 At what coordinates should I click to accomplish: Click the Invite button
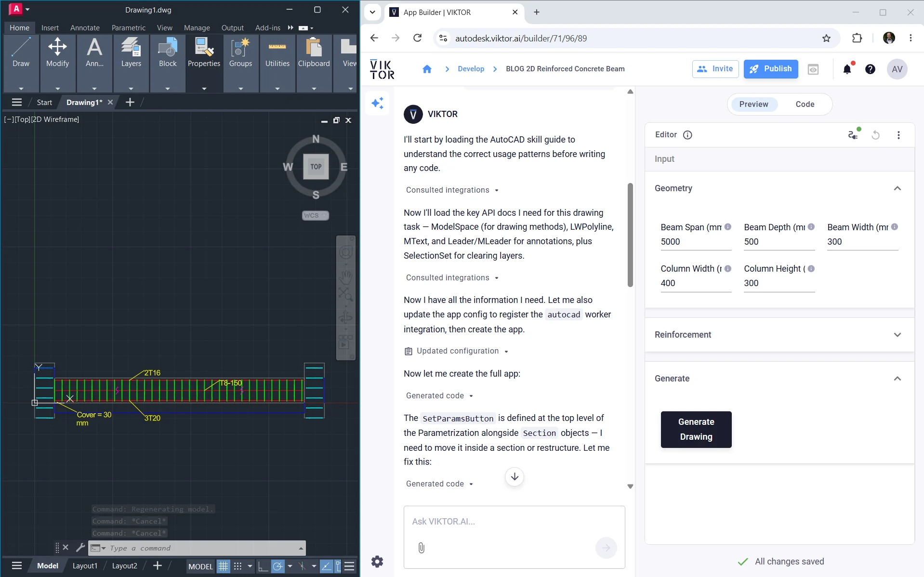pyautogui.click(x=715, y=69)
